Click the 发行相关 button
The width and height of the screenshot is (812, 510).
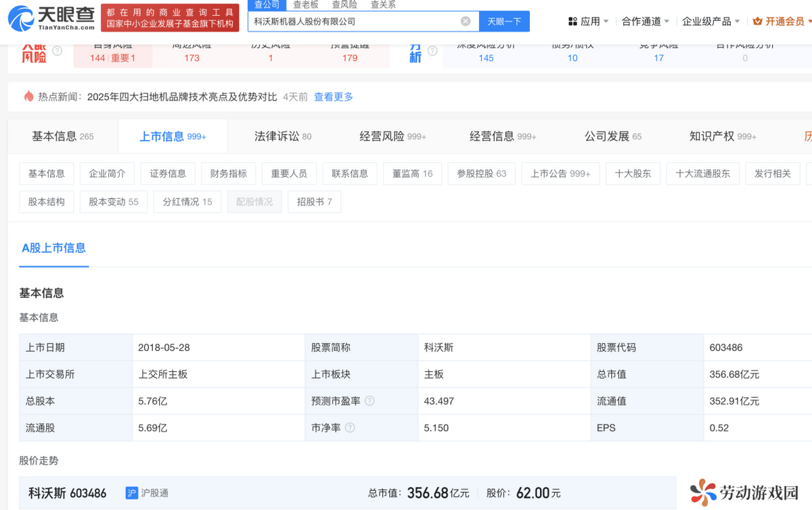tap(773, 174)
